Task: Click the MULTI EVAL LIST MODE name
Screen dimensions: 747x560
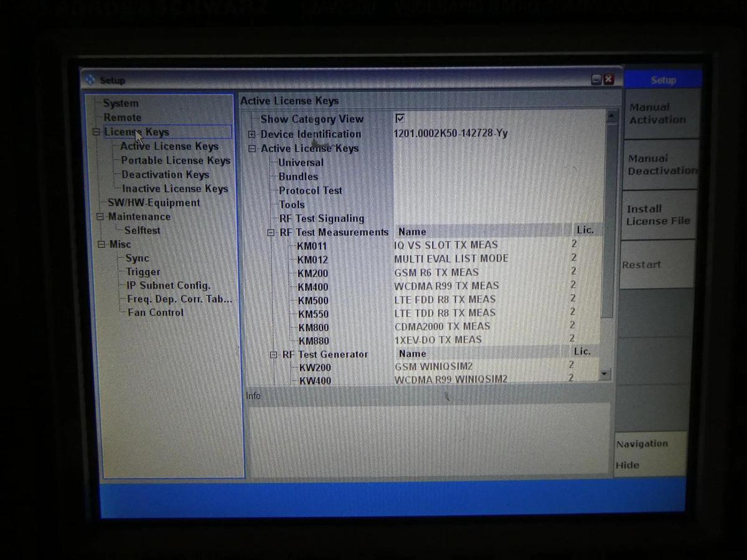Action: (x=451, y=258)
